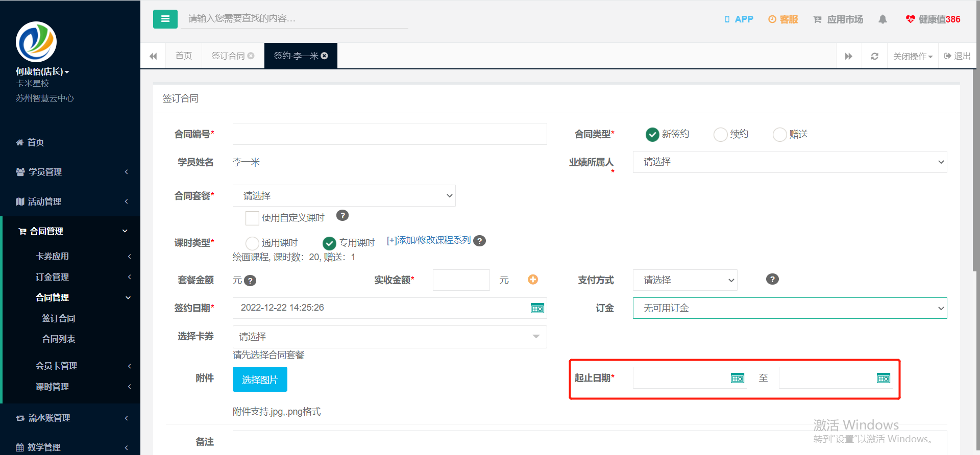Select 通用课时 radio option
Screen dimensions: 980x455
click(x=252, y=243)
